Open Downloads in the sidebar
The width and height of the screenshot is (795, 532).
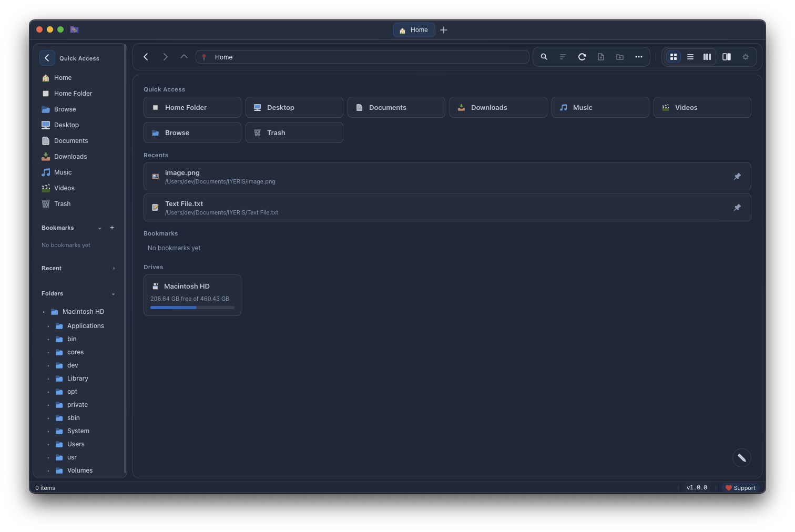coord(79,157)
